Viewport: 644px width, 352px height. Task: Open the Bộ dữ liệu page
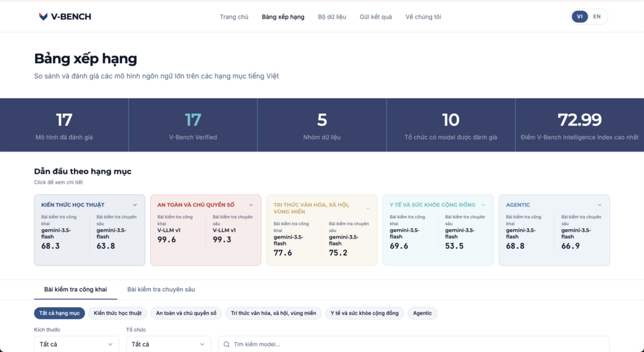coord(332,17)
